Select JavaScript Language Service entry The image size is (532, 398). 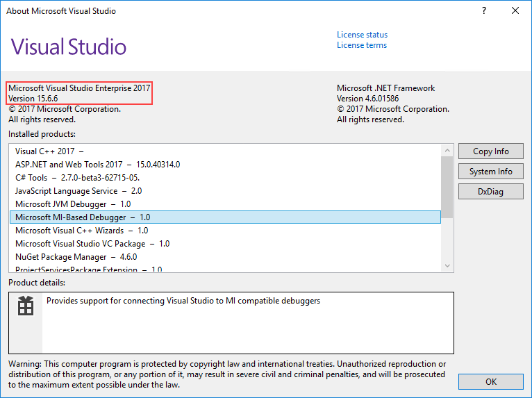pos(225,191)
